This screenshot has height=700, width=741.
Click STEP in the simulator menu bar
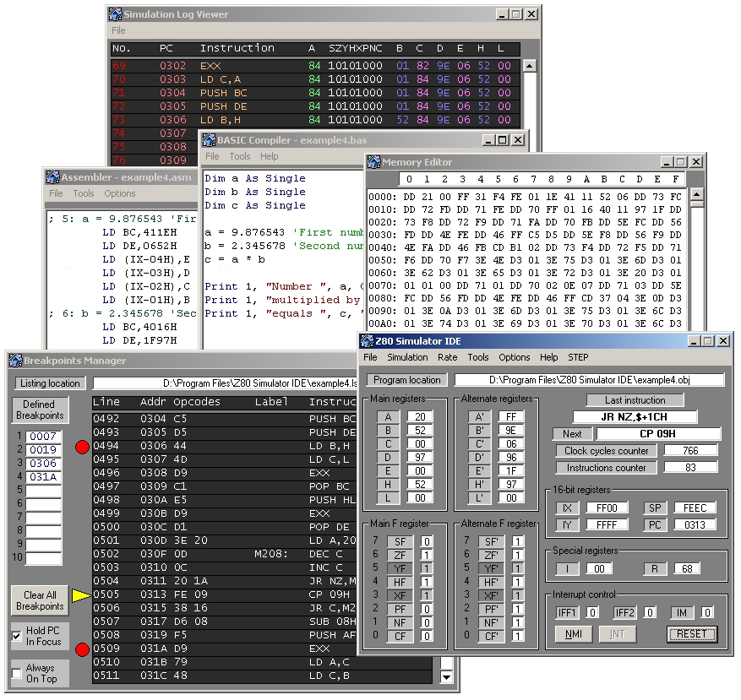[x=578, y=357]
